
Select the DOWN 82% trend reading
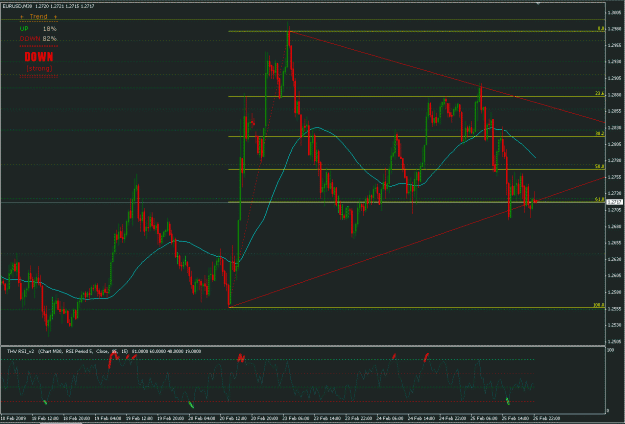(x=38, y=39)
